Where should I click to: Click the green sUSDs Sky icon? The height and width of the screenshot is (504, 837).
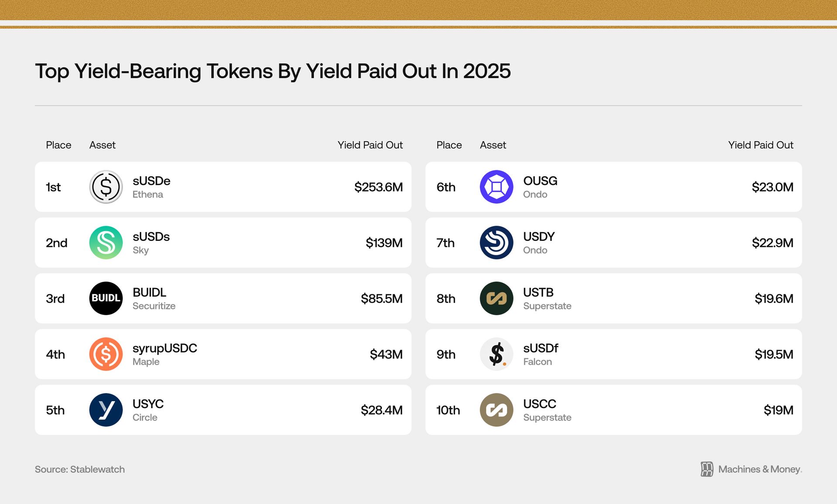[x=106, y=243]
